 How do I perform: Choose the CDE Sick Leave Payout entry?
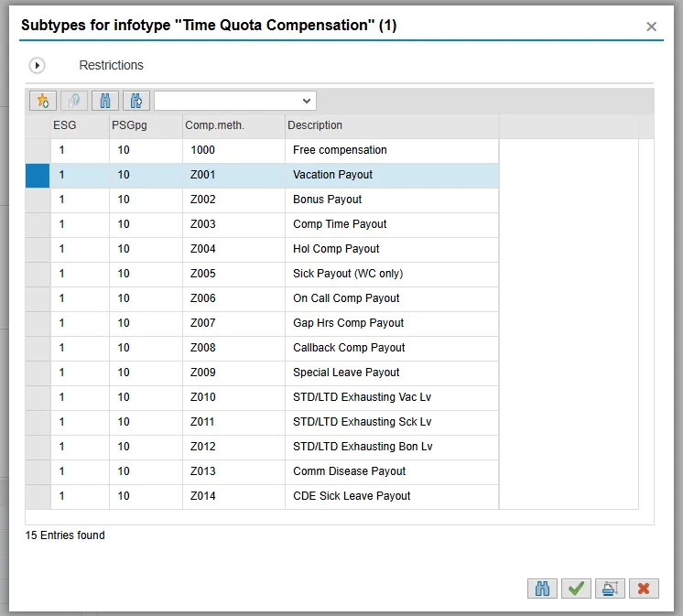[352, 496]
